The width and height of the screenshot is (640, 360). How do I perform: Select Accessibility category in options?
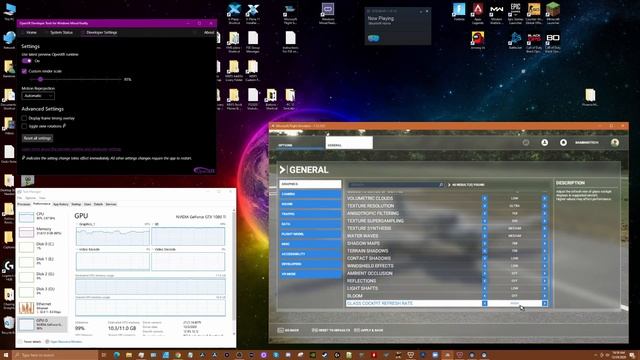click(x=310, y=254)
